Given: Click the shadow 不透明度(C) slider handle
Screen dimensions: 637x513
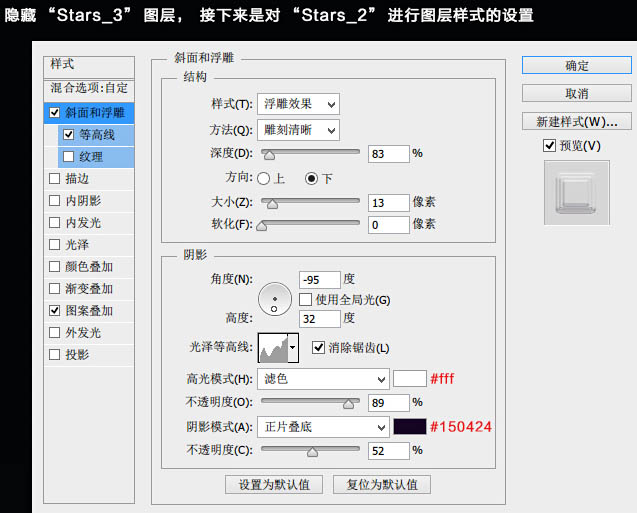Looking at the screenshot, I should pyautogui.click(x=312, y=451).
